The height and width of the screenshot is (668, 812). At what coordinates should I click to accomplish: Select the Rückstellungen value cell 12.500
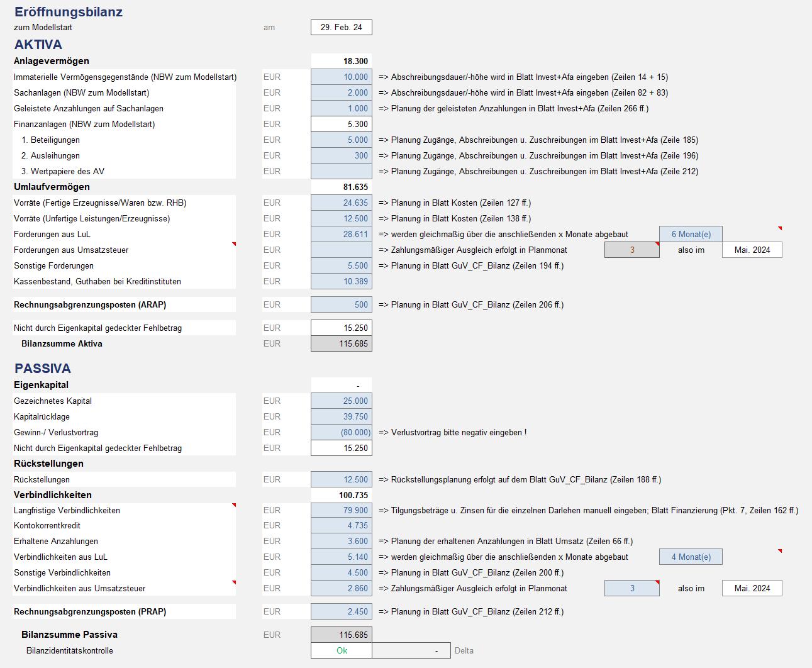tap(342, 479)
